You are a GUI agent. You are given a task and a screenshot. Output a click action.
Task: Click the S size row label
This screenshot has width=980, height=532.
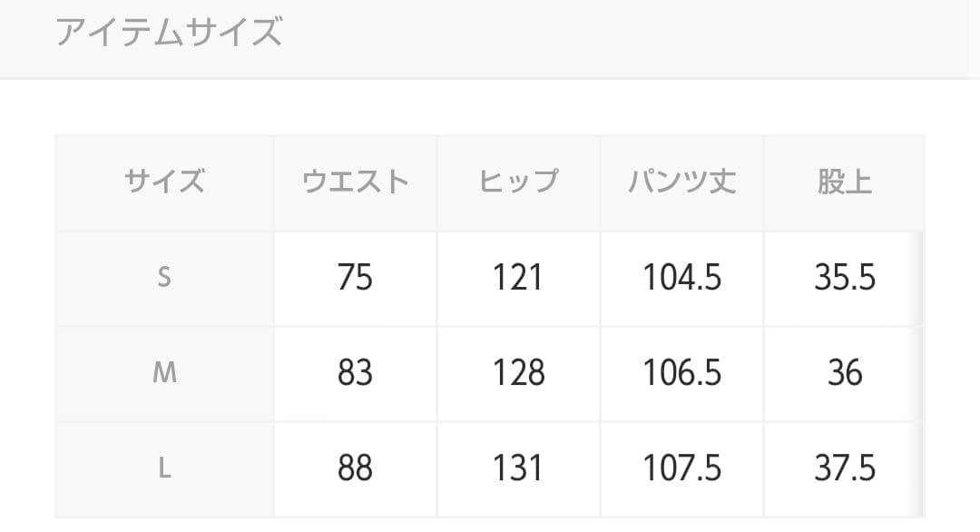(x=164, y=277)
